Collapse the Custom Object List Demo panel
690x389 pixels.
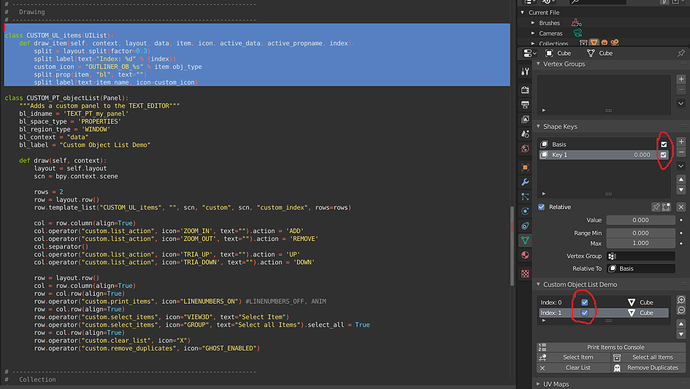538,284
